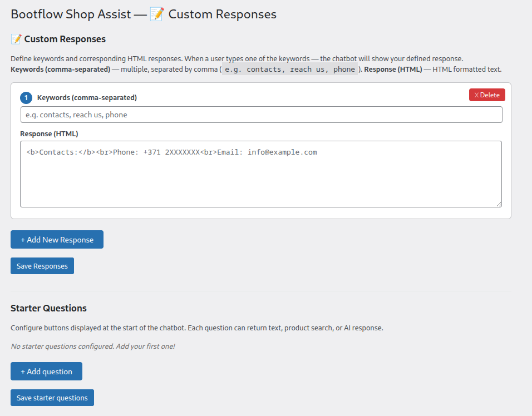Click the memo icon in the page title
Screen dimensions: 532x416
(157, 14)
